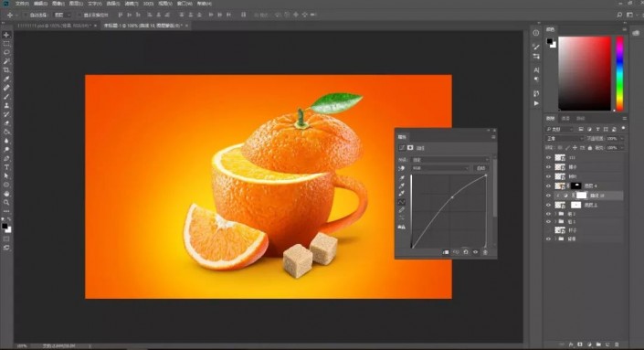Hide the layer named 111
Screen dimensions: 644x350
[x=548, y=158]
